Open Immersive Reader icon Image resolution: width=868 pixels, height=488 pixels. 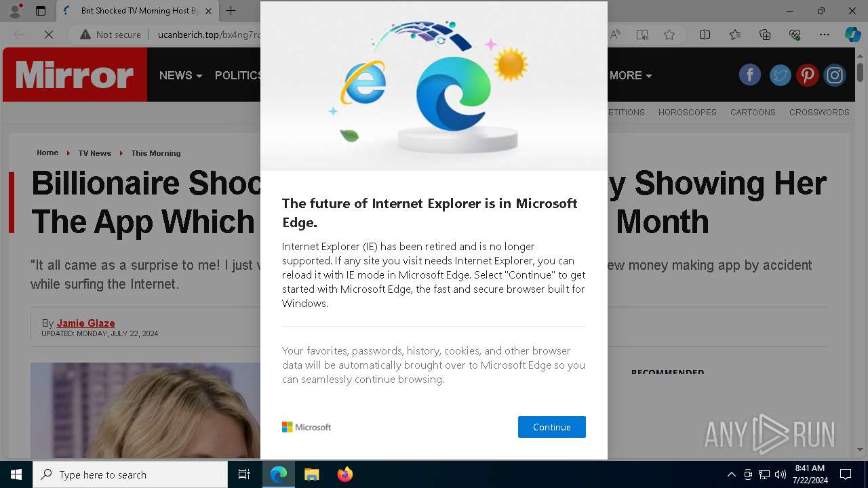coord(642,35)
